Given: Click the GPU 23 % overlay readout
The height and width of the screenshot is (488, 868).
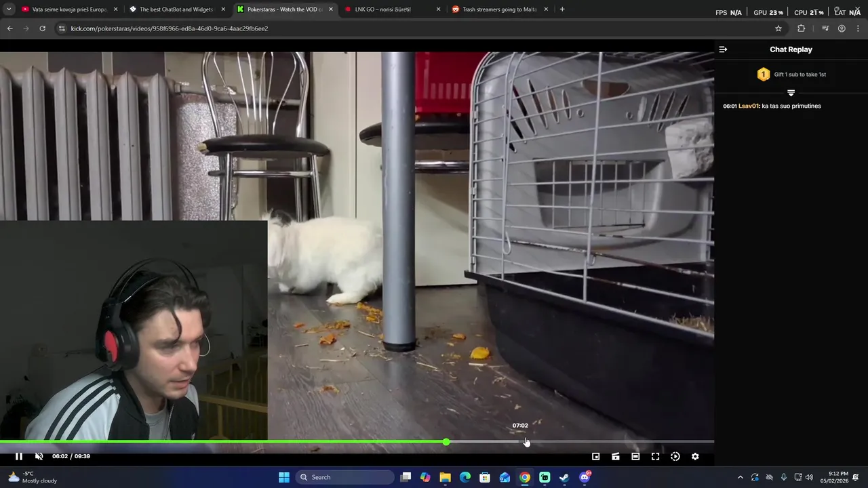Looking at the screenshot, I should point(768,12).
